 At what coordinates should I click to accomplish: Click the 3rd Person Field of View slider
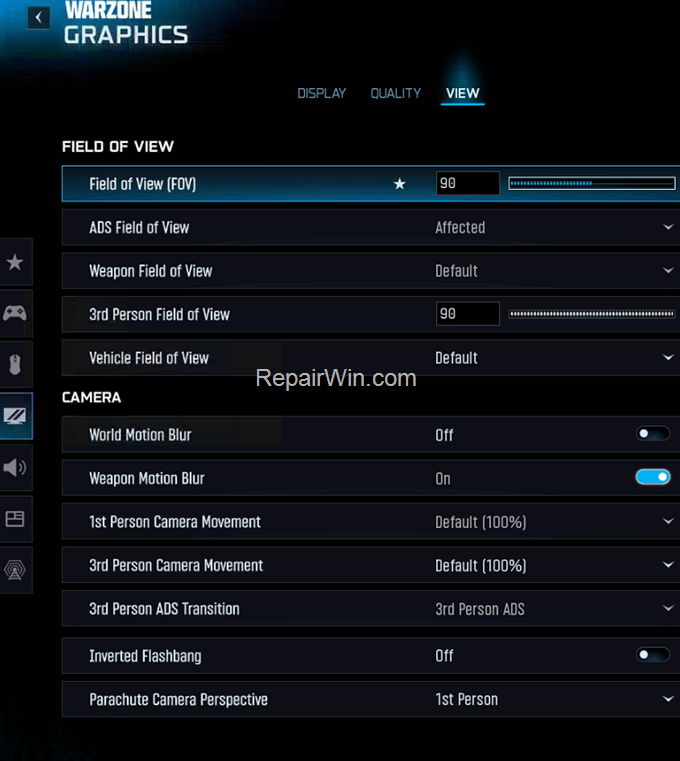[x=592, y=314]
